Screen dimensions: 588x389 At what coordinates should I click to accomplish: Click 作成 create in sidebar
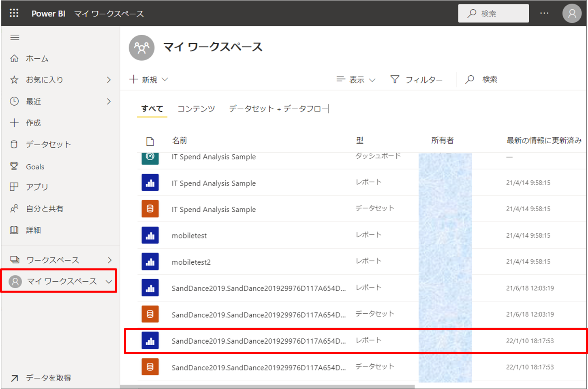(33, 123)
